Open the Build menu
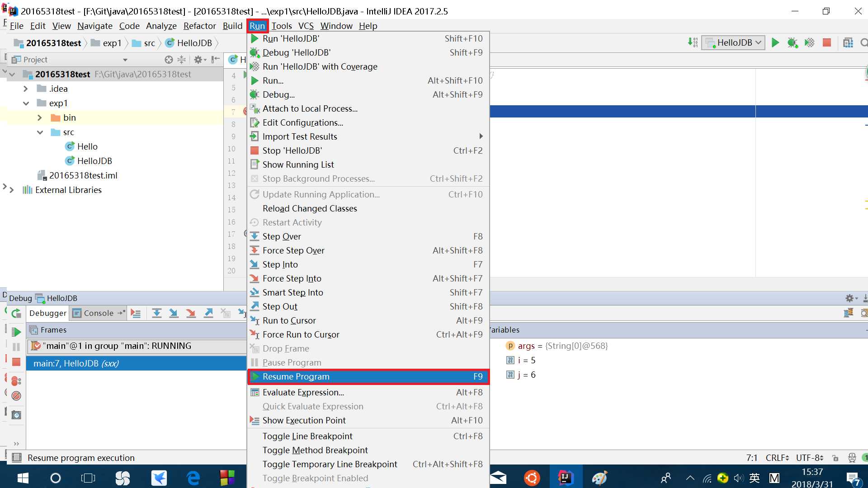 point(233,26)
